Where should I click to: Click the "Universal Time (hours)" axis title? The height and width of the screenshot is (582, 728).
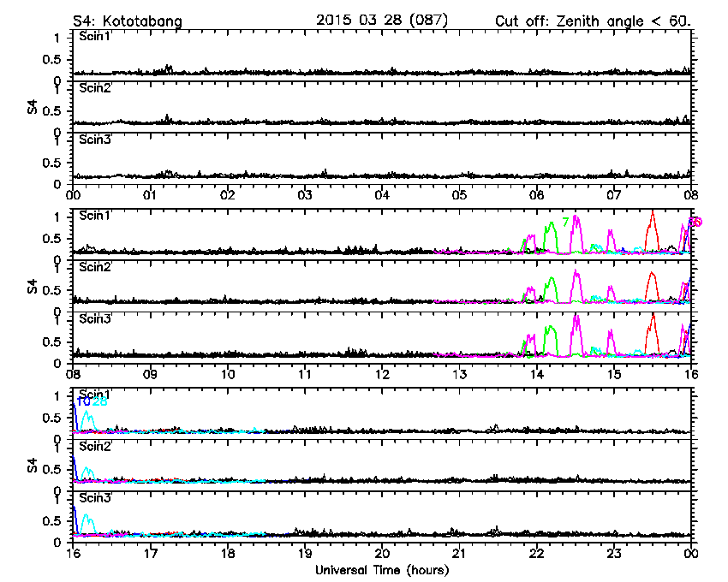[x=382, y=570]
